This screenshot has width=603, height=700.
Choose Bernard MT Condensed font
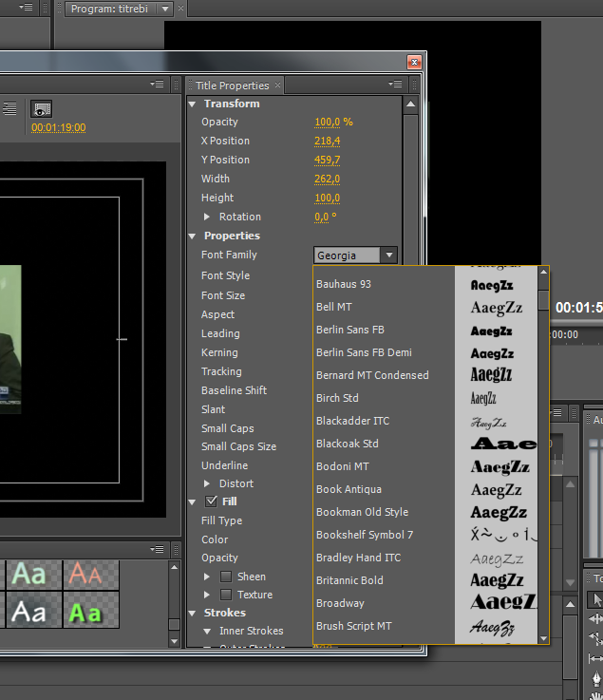[384, 375]
